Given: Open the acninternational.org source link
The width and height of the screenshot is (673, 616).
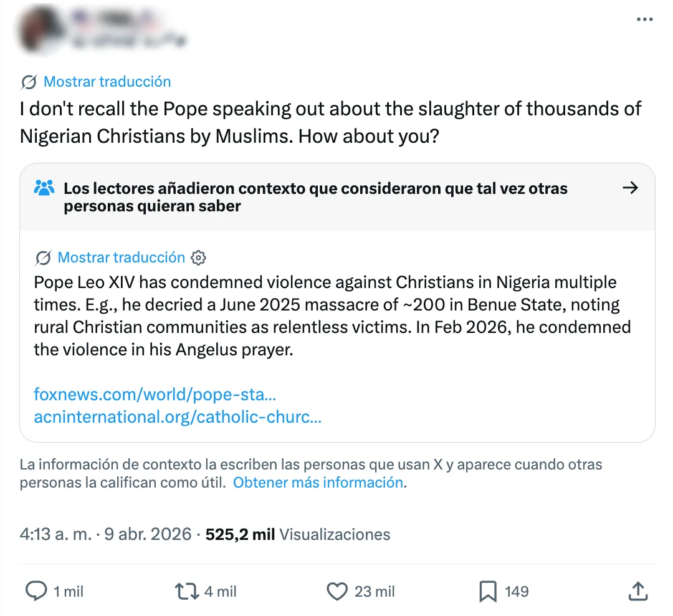Looking at the screenshot, I should tap(178, 417).
